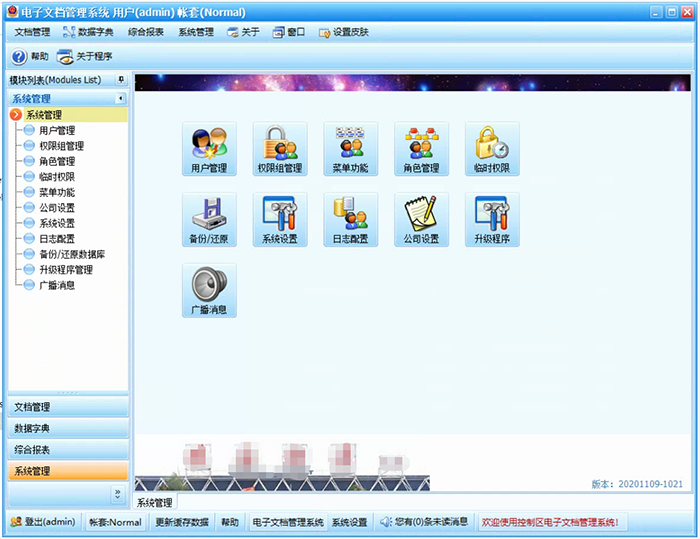Collapse the 系统管理 tree root node
This screenshot has width=700, height=539.
tap(16, 115)
